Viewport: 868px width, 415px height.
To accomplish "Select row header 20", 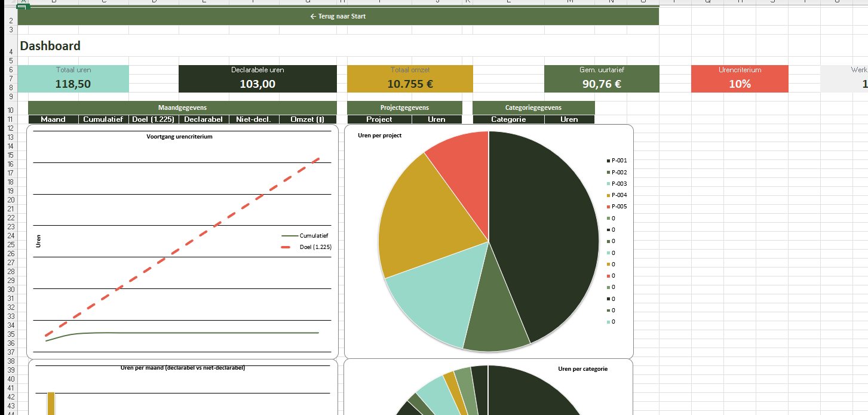I will click(x=11, y=200).
